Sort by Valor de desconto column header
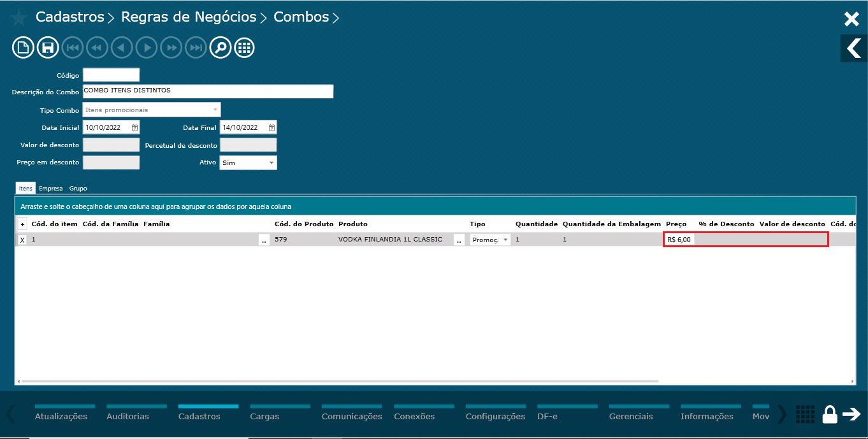868x439 pixels. click(x=792, y=224)
